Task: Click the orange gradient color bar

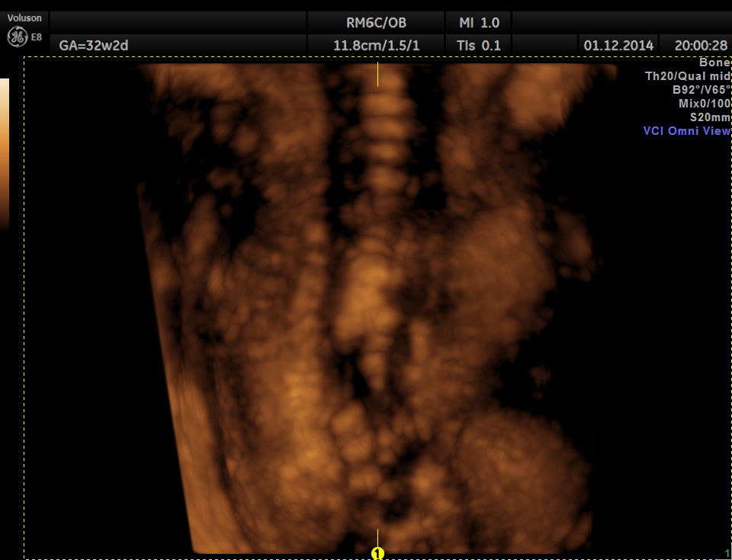Action: (5, 152)
